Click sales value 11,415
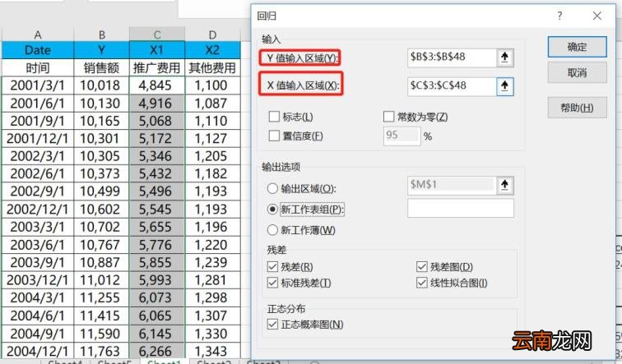 pyautogui.click(x=101, y=316)
